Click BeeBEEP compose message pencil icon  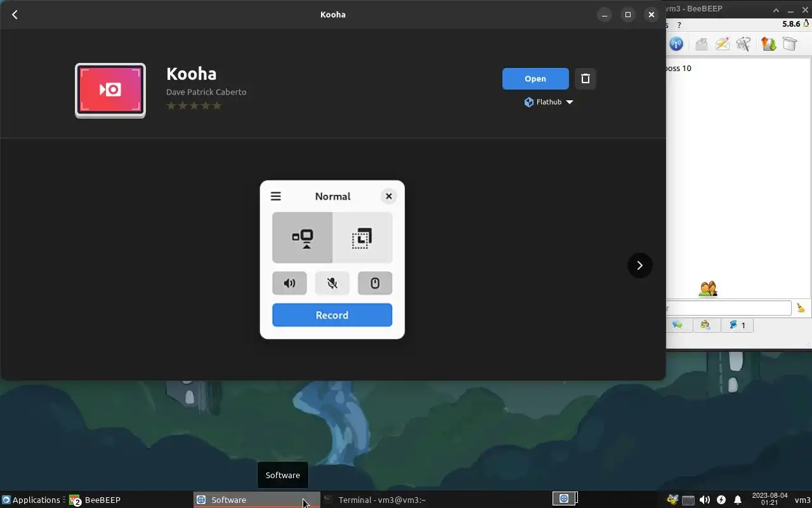[x=722, y=44]
